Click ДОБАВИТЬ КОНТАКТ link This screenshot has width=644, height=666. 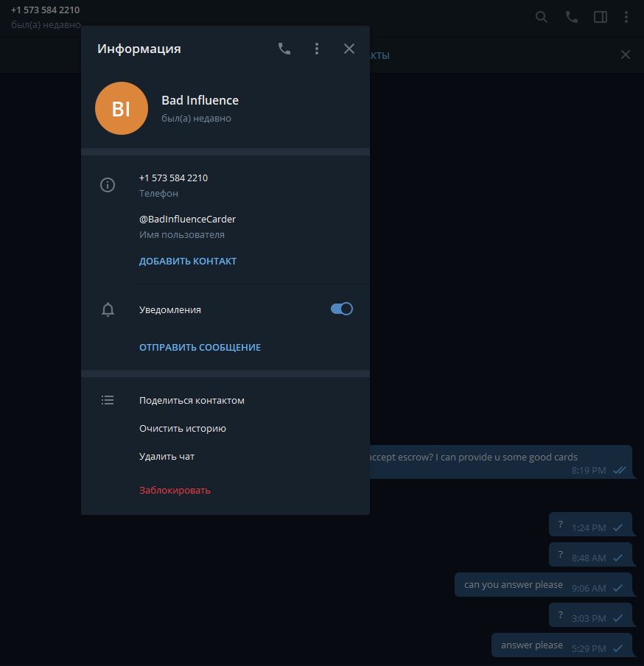click(x=188, y=261)
